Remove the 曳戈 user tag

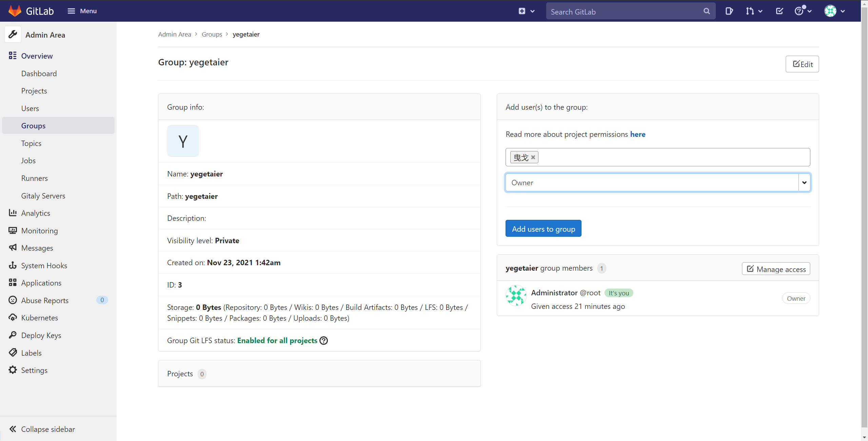tap(533, 157)
